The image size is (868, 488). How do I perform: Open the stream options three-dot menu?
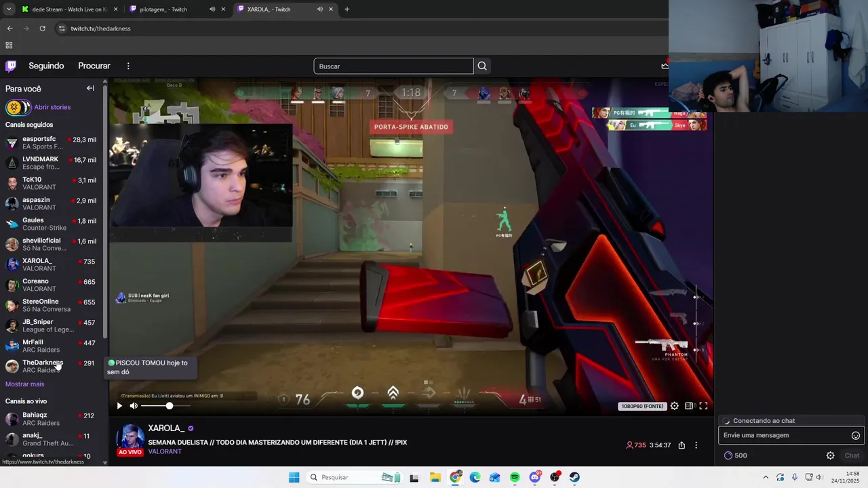tap(696, 445)
